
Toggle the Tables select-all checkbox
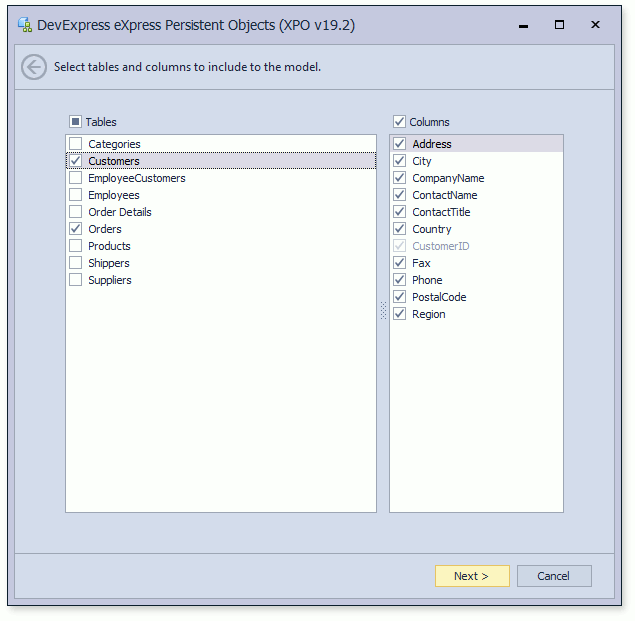tap(75, 122)
